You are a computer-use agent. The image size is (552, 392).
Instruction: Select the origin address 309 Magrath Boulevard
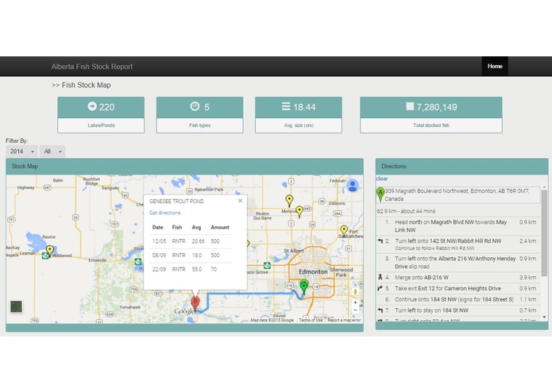457,194
